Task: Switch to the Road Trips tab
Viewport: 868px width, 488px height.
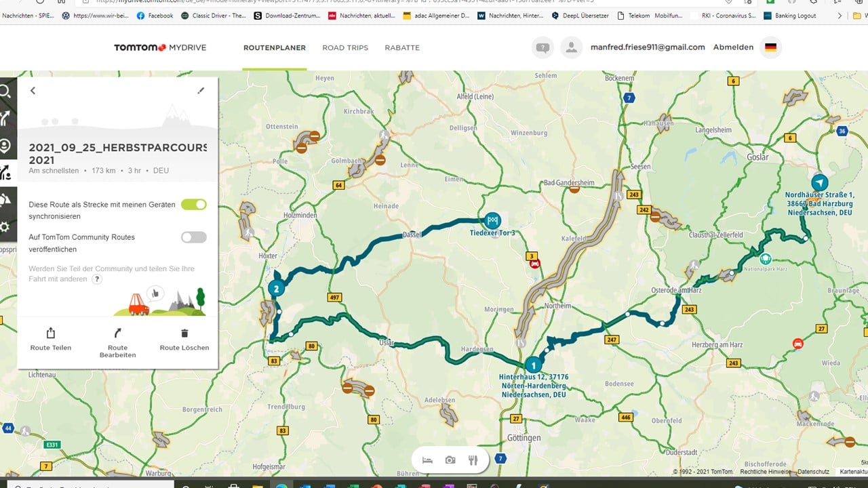Action: pos(345,48)
